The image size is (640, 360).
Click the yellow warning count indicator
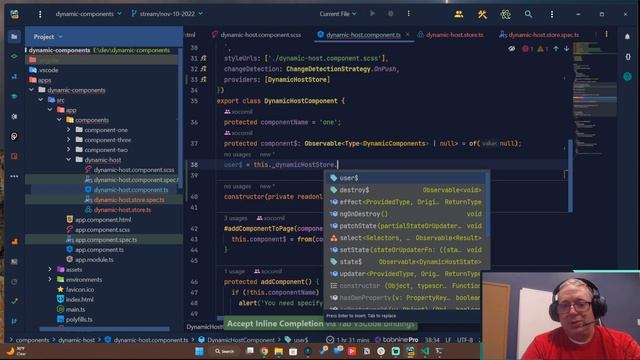click(542, 49)
